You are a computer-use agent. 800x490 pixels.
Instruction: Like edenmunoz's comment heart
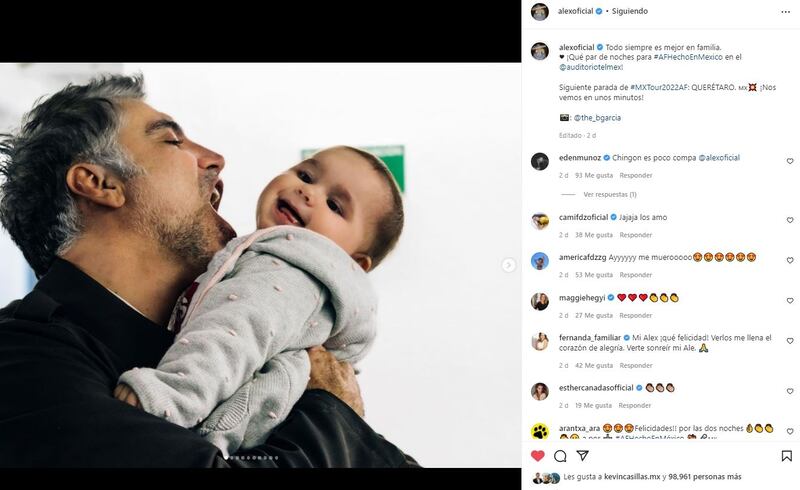click(x=790, y=161)
